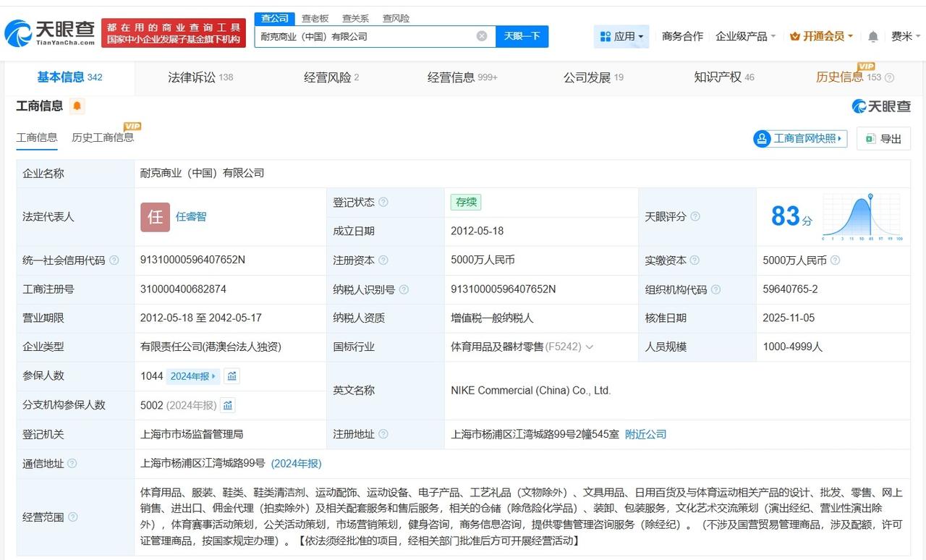The height and width of the screenshot is (560, 926).
Task: Click the orange bell icon beside 工商信息
Action: pos(77,106)
